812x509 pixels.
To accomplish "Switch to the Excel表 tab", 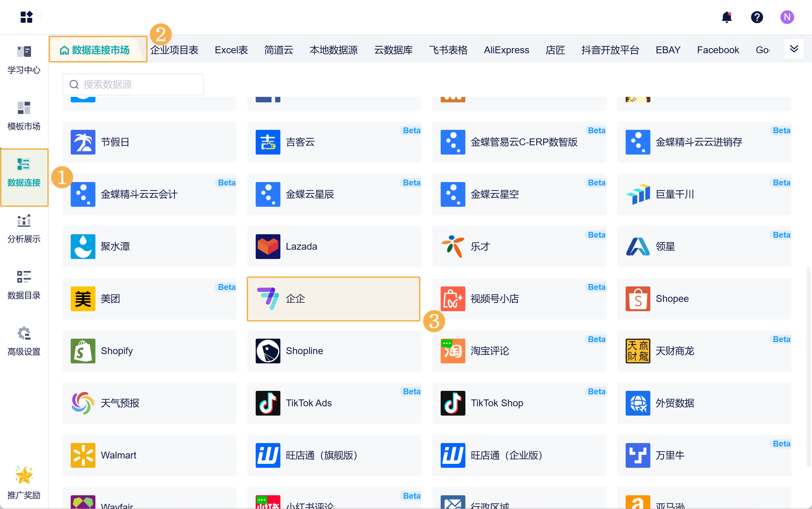I will click(231, 50).
